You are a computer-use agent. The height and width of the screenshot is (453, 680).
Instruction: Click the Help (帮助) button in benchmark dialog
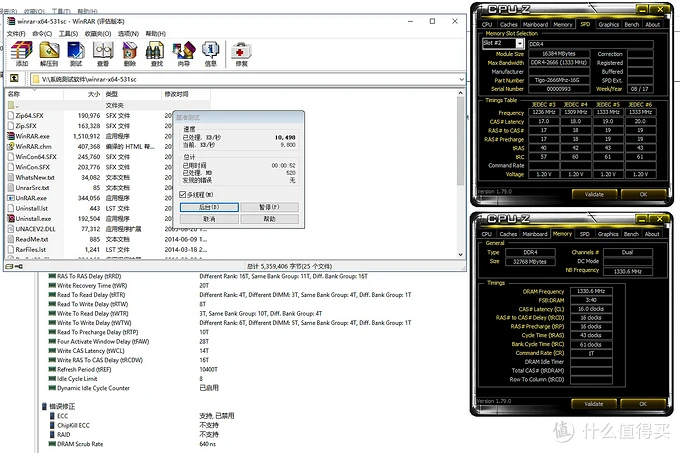[269, 219]
